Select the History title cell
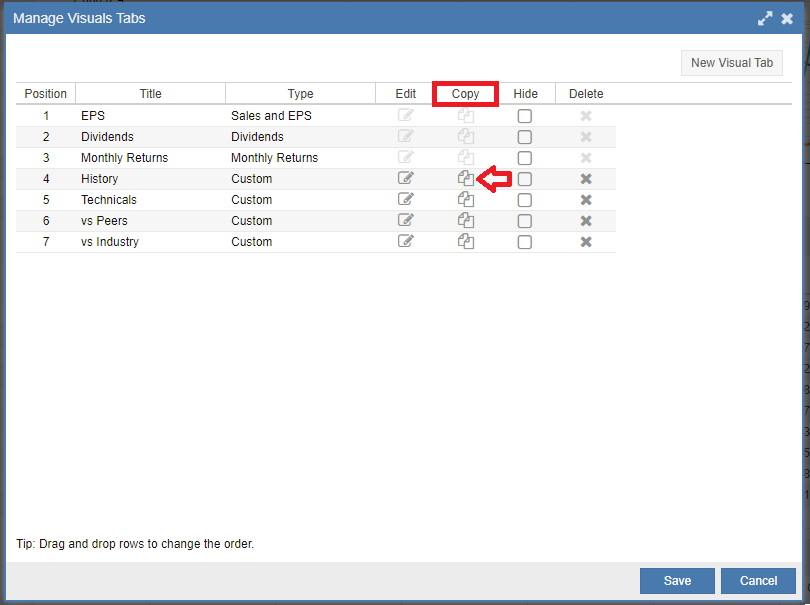This screenshot has height=605, width=810. [x=150, y=179]
